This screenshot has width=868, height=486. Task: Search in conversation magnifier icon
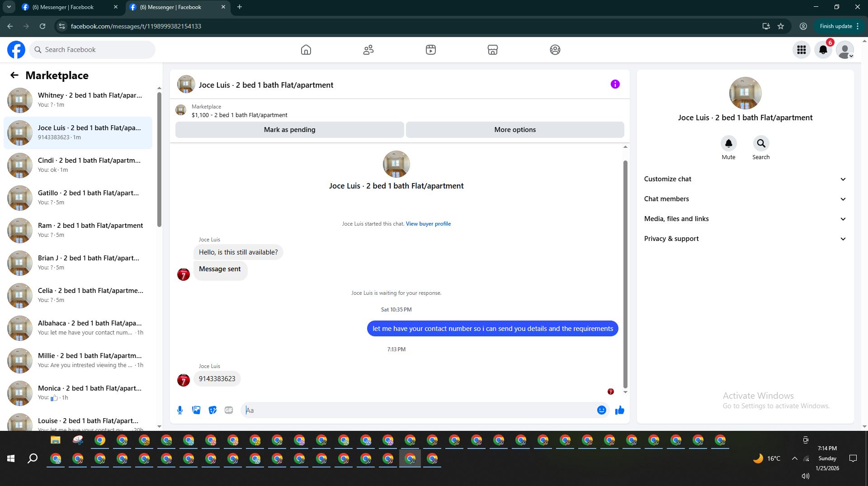761,143
